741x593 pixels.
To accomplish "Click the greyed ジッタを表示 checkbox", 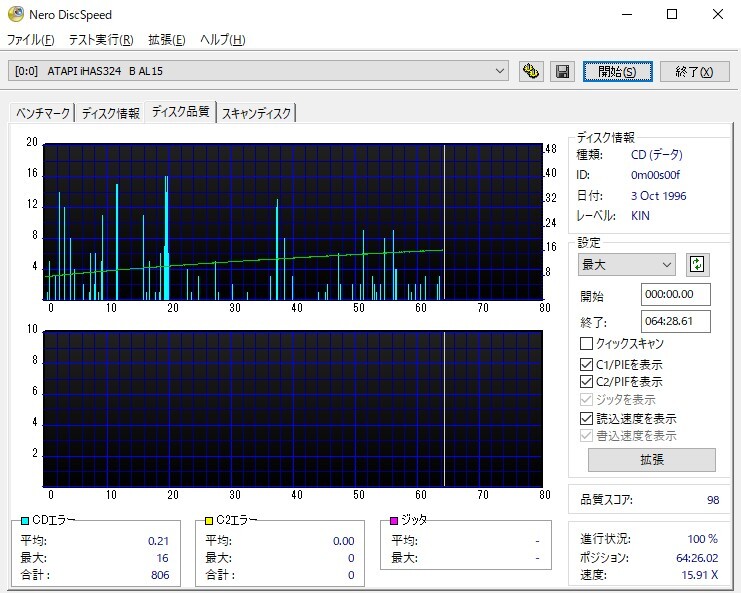I will point(586,400).
